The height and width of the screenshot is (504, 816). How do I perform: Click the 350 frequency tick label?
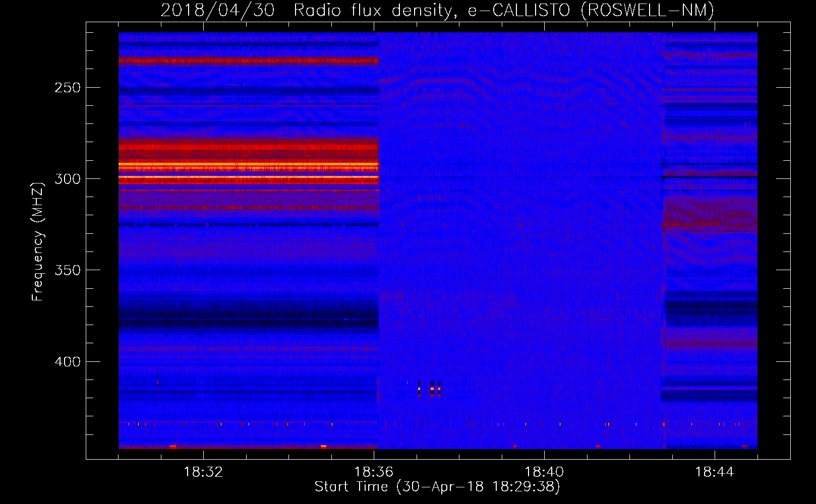68,270
